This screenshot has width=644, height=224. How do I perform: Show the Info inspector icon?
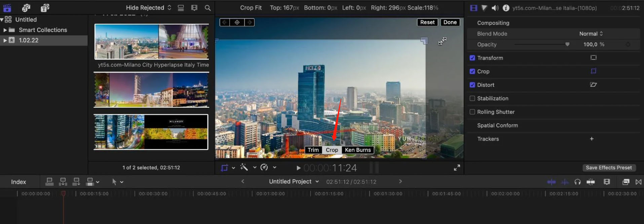[506, 8]
